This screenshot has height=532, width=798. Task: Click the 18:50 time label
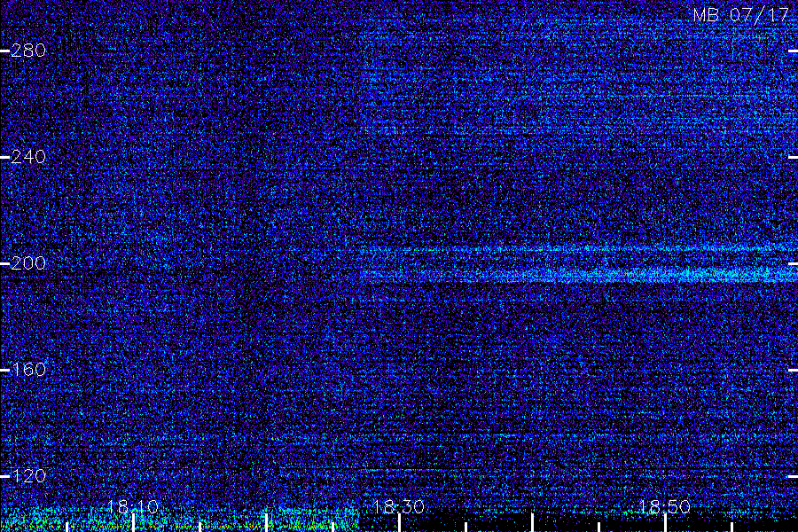pyautogui.click(x=664, y=507)
